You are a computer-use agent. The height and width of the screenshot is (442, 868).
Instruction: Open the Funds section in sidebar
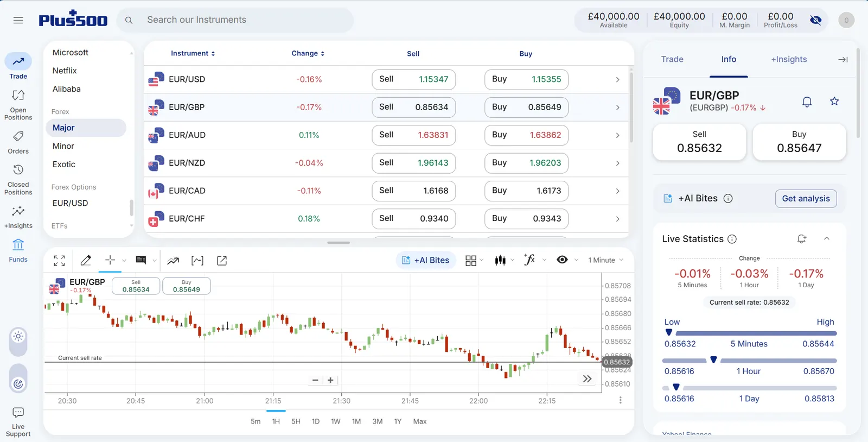[x=18, y=251]
